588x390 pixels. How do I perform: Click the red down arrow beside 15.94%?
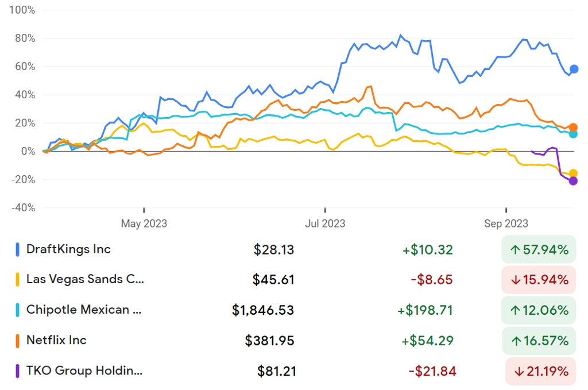pyautogui.click(x=516, y=280)
